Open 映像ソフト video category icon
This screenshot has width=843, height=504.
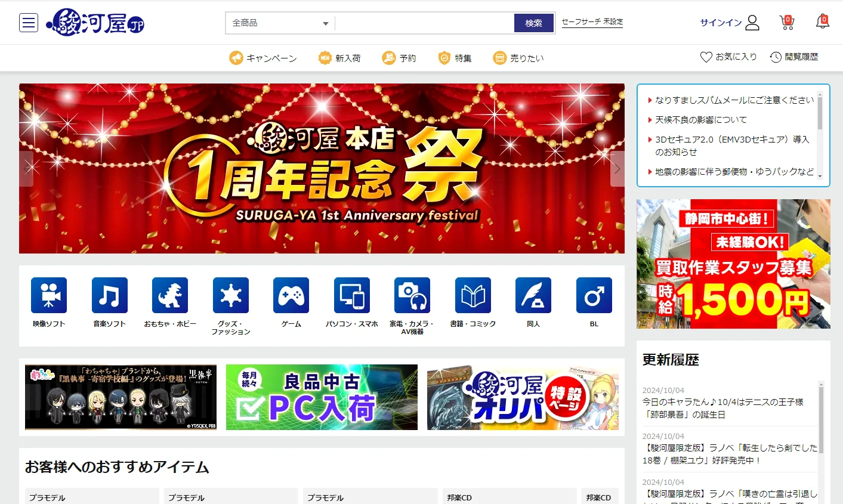(49, 295)
